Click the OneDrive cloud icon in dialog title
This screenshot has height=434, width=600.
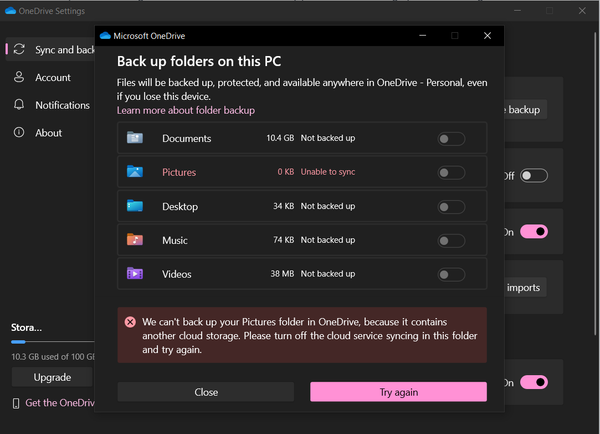(105, 36)
